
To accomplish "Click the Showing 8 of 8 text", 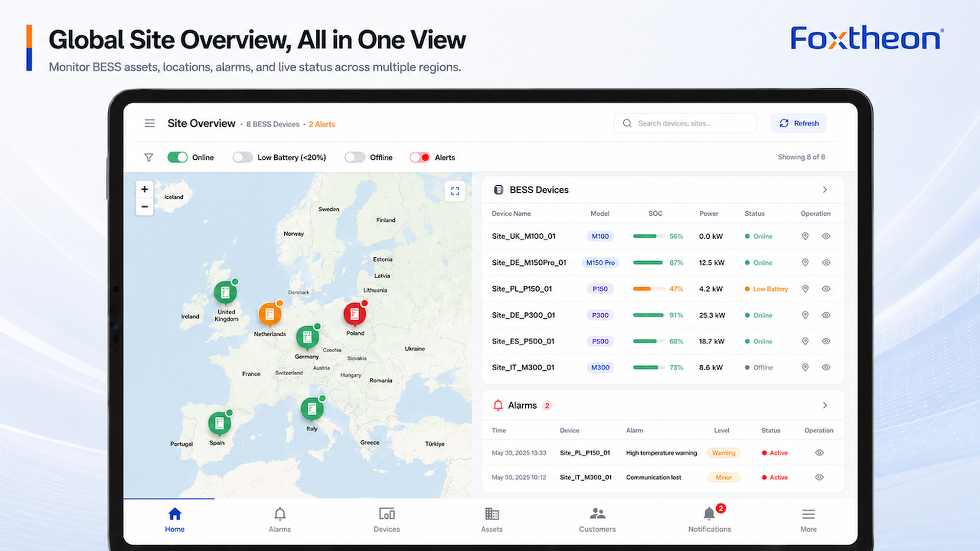I will (x=801, y=157).
